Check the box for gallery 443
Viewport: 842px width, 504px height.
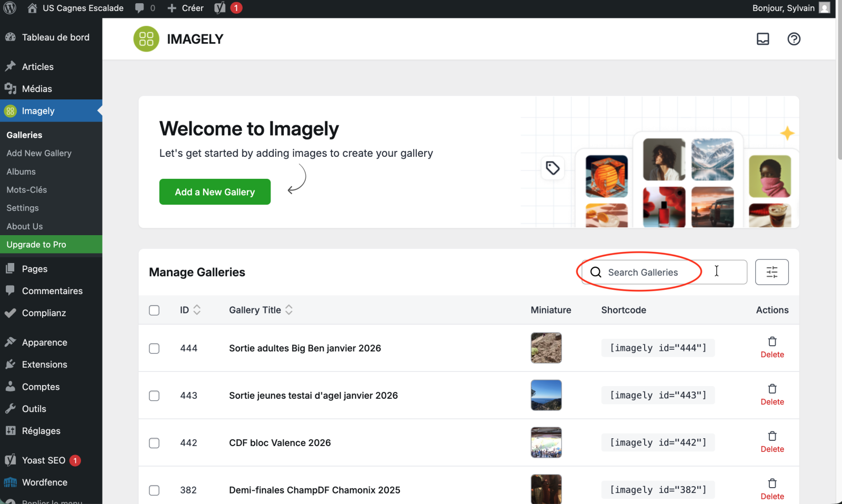154,396
